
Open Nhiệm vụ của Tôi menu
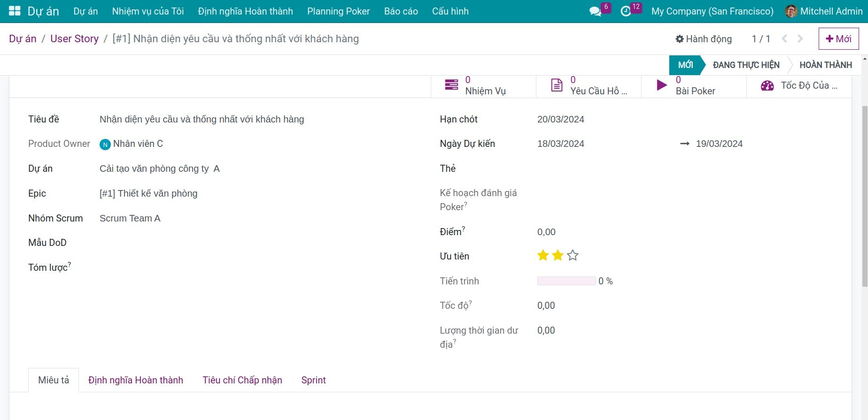[148, 11]
